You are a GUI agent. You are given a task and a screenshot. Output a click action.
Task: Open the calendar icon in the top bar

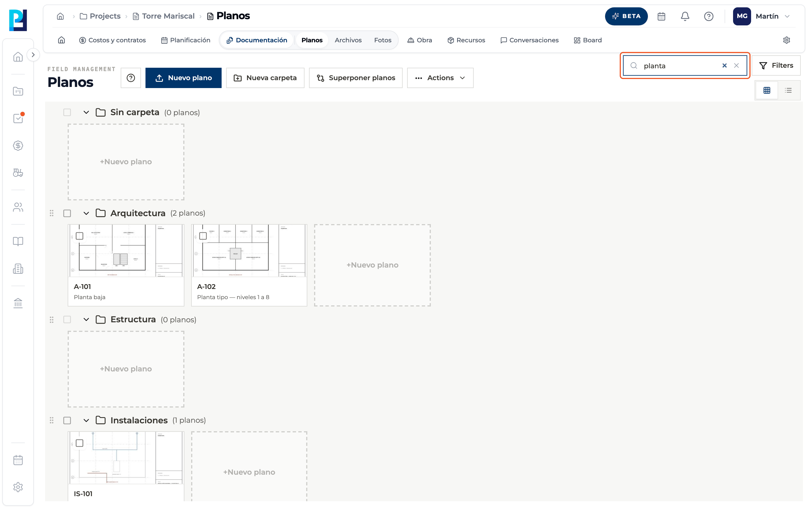coord(661,16)
